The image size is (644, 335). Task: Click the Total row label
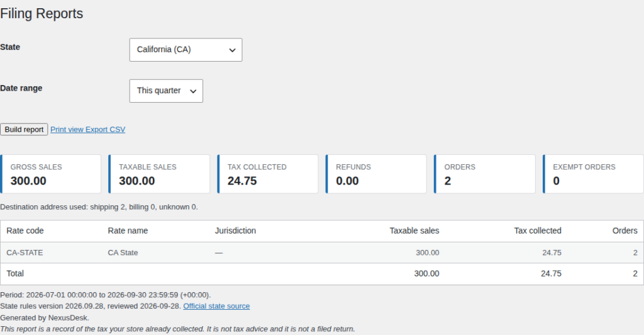click(x=15, y=274)
